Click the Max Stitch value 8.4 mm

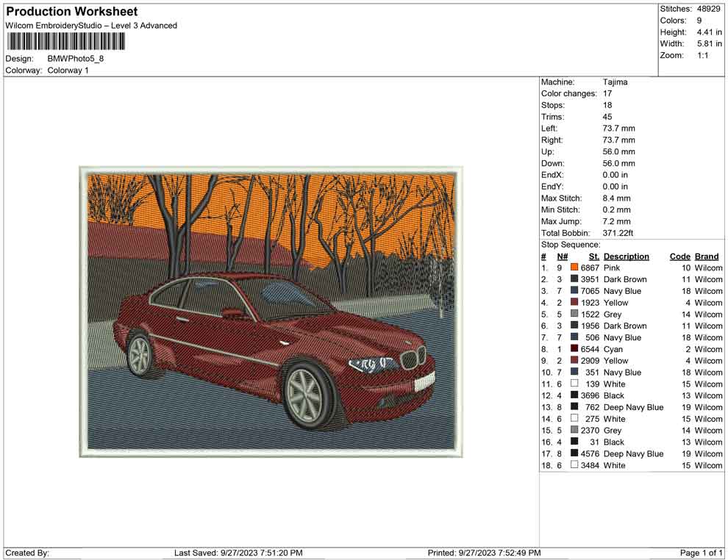tap(616, 198)
